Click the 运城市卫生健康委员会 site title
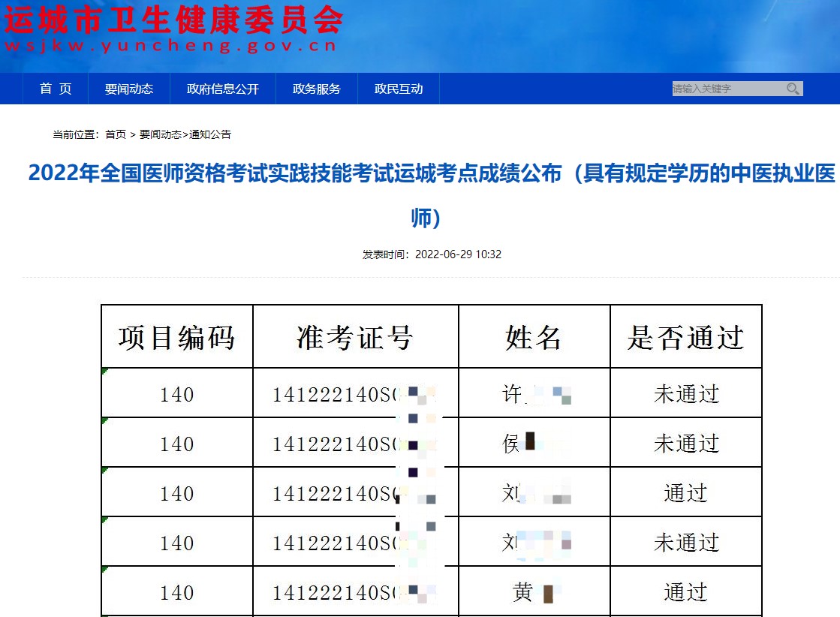Screen dimensions: 840x617 [x=173, y=20]
